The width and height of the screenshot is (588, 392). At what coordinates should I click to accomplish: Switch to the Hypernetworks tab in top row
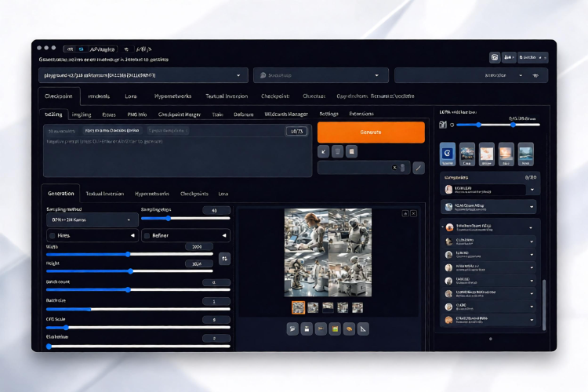point(173,96)
